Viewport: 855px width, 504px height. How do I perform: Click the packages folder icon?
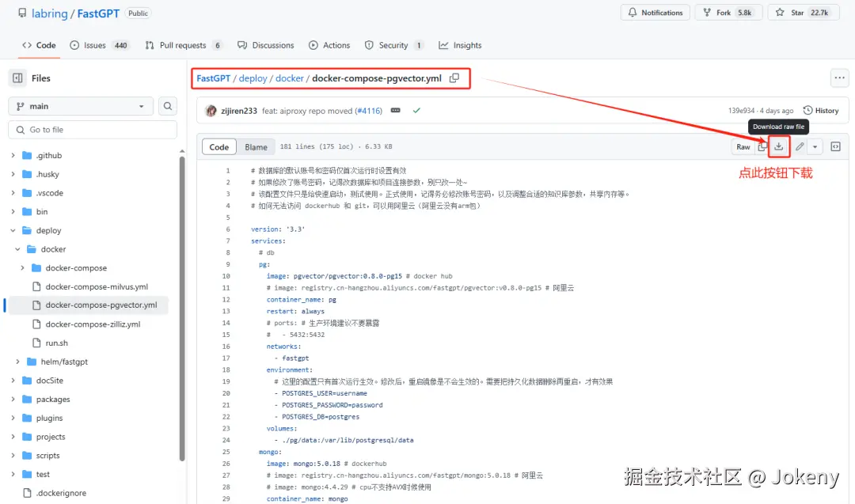(27, 399)
